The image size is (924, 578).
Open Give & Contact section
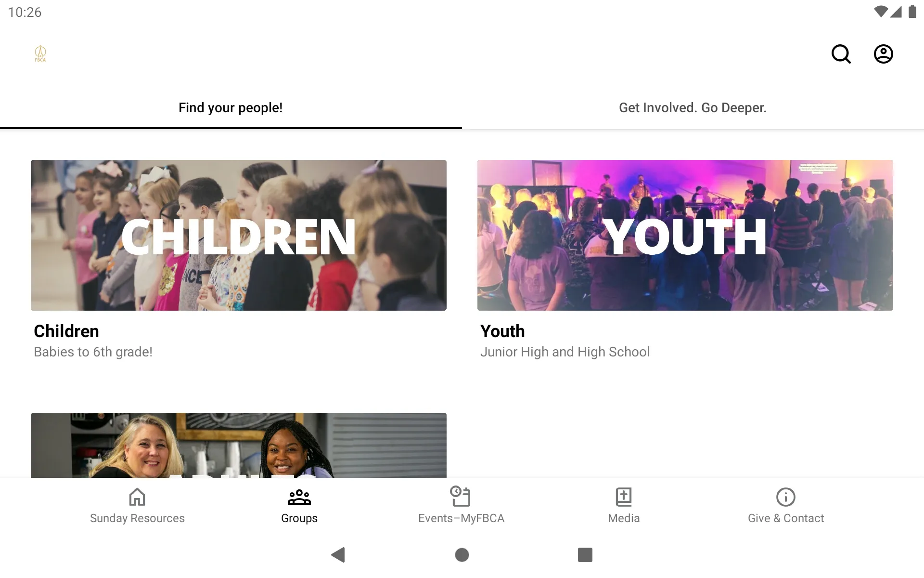(x=785, y=505)
